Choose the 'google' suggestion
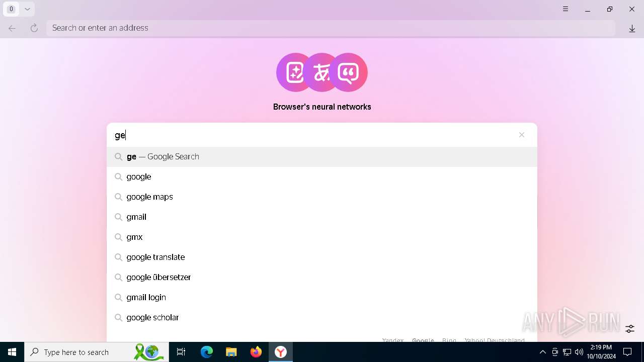Image resolution: width=644 pixels, height=362 pixels. [322, 177]
